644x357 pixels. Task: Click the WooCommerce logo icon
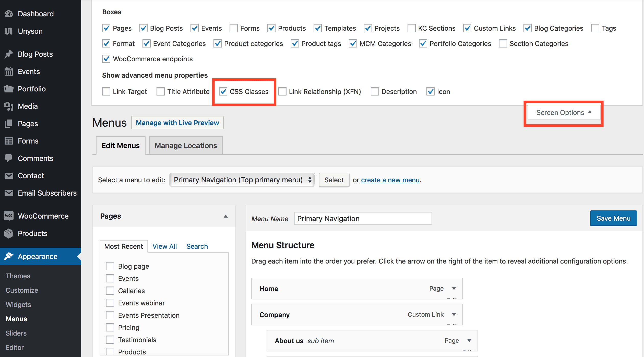pos(9,216)
